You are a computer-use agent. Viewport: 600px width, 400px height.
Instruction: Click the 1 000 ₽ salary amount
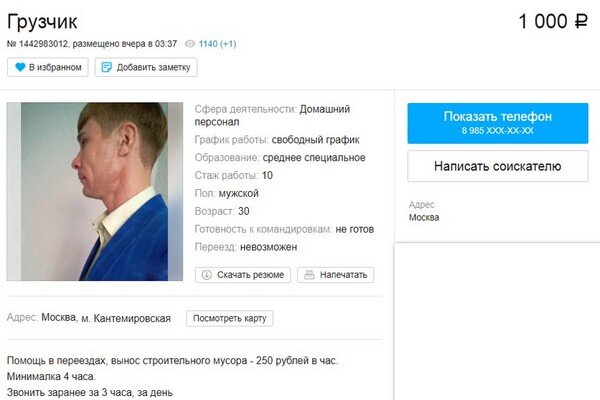(553, 21)
